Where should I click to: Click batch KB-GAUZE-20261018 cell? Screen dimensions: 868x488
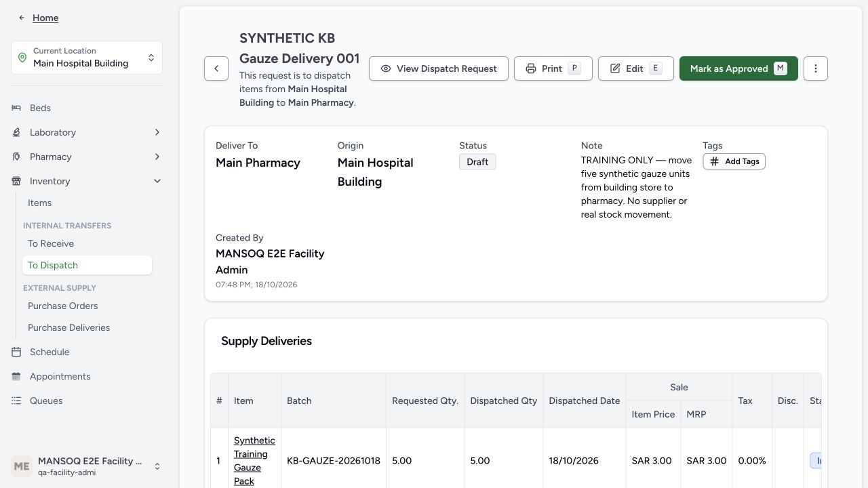click(x=334, y=461)
